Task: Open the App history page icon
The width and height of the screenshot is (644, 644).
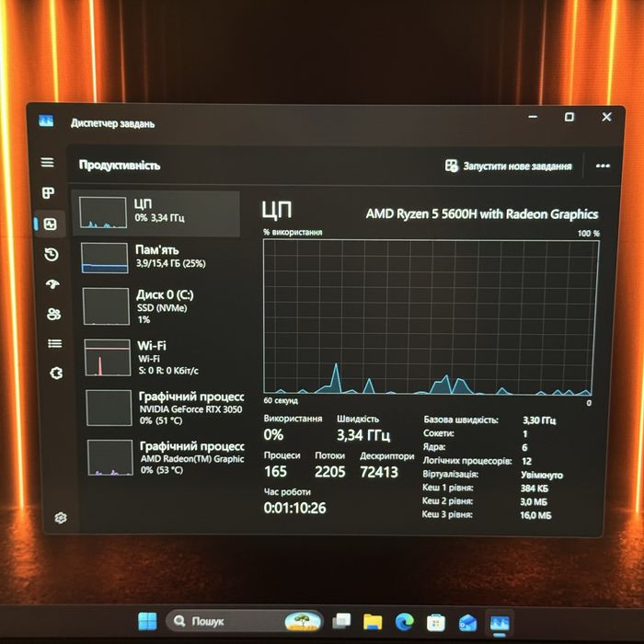Action: 52,254
